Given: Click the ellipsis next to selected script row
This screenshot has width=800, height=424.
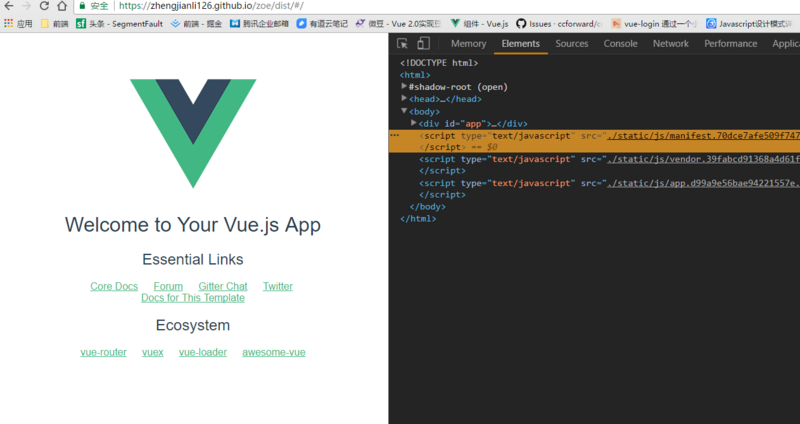Looking at the screenshot, I should (x=394, y=135).
